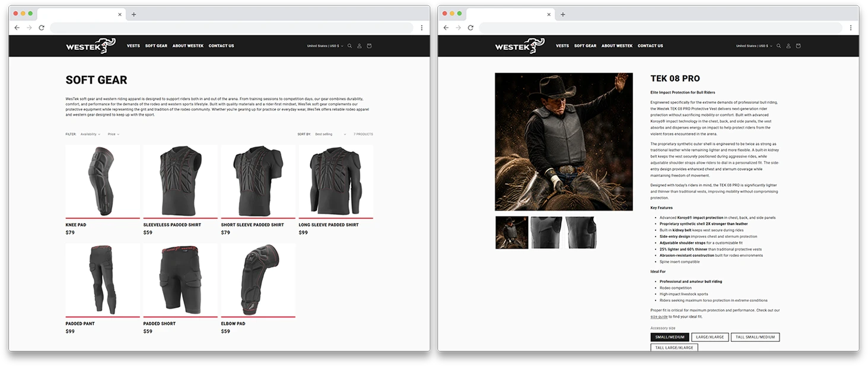Select bull rider gallery thumbnail
The image size is (868, 366).
(511, 233)
